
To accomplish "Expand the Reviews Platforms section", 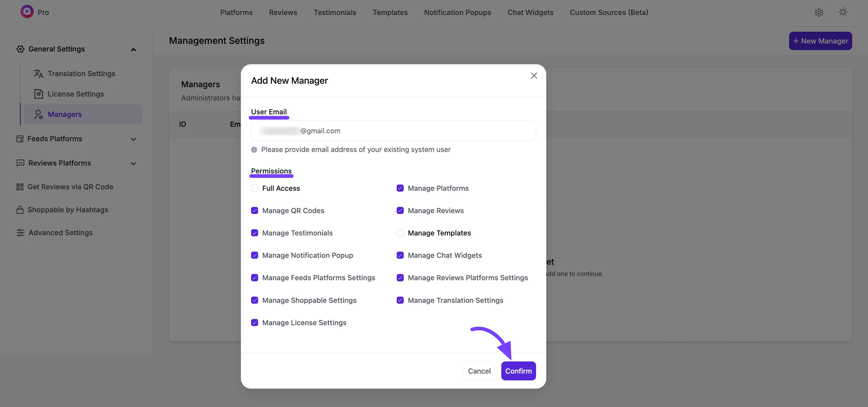I will click(x=133, y=163).
